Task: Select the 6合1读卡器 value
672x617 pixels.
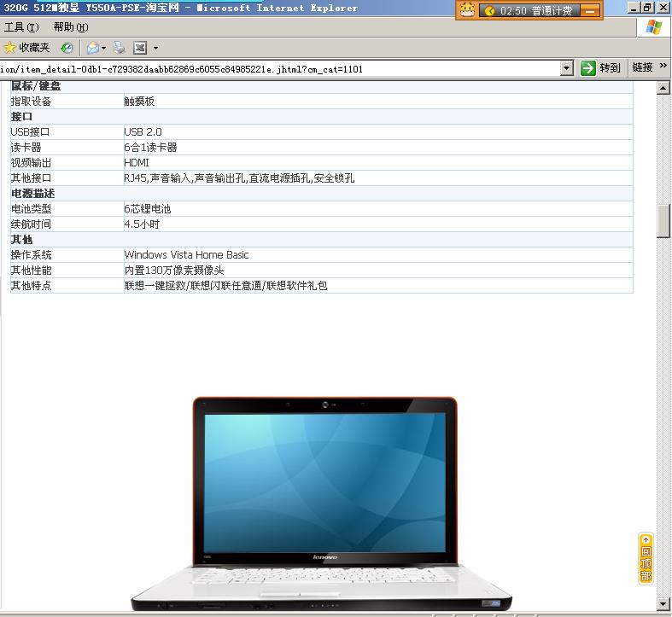Action: 150,148
